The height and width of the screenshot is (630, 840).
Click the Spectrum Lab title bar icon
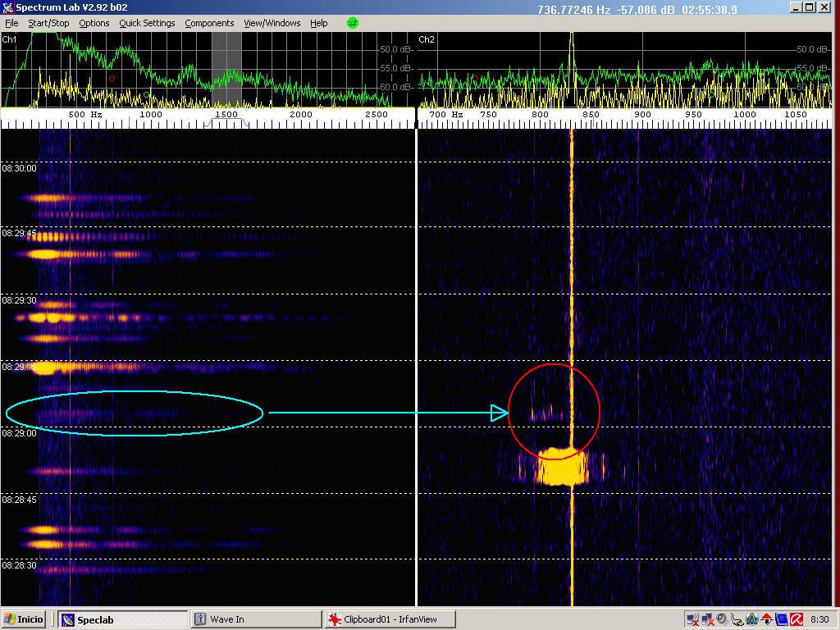(x=7, y=7)
